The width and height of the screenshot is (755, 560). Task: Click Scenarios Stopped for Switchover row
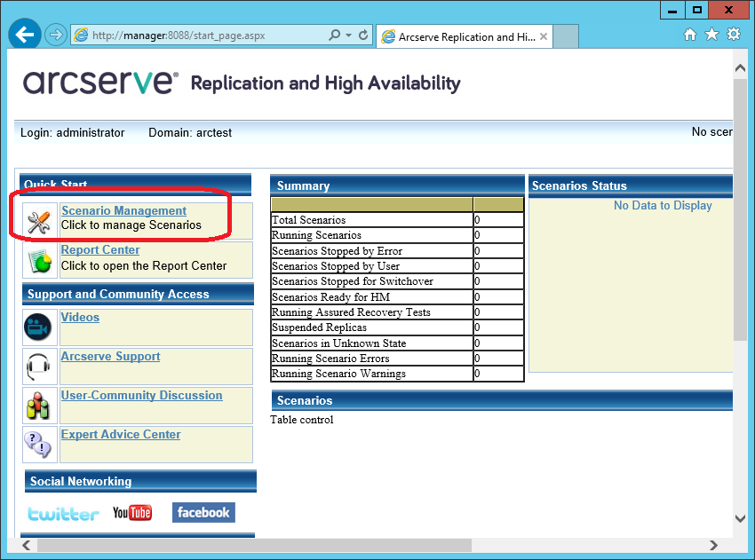click(397, 281)
